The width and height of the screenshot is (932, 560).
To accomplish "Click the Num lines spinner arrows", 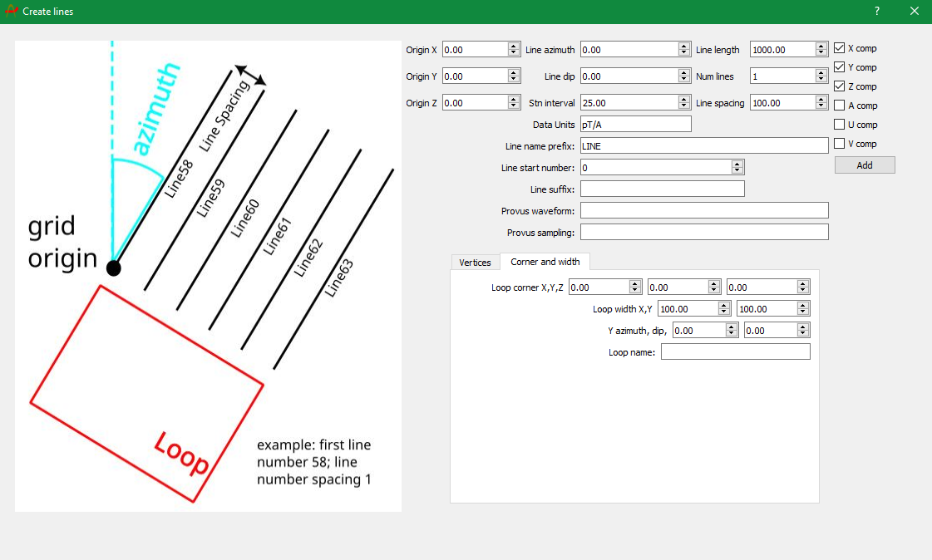I will point(821,76).
